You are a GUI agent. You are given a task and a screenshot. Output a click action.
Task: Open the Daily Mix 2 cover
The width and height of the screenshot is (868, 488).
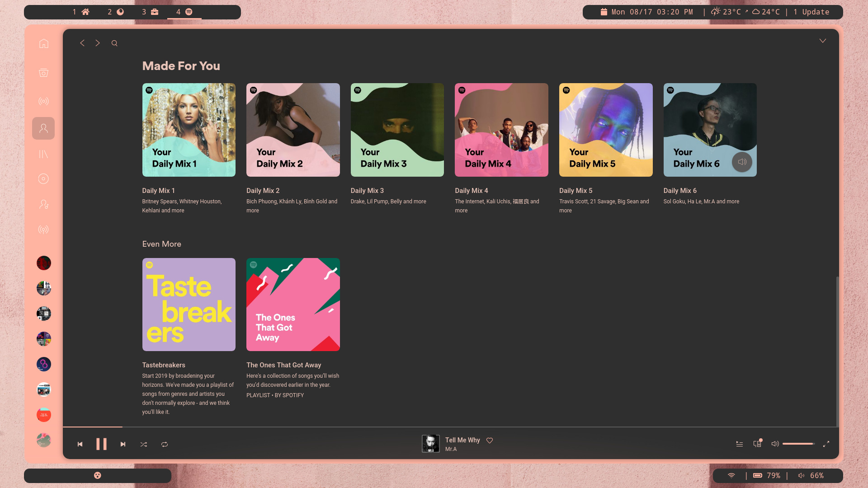pos(293,130)
